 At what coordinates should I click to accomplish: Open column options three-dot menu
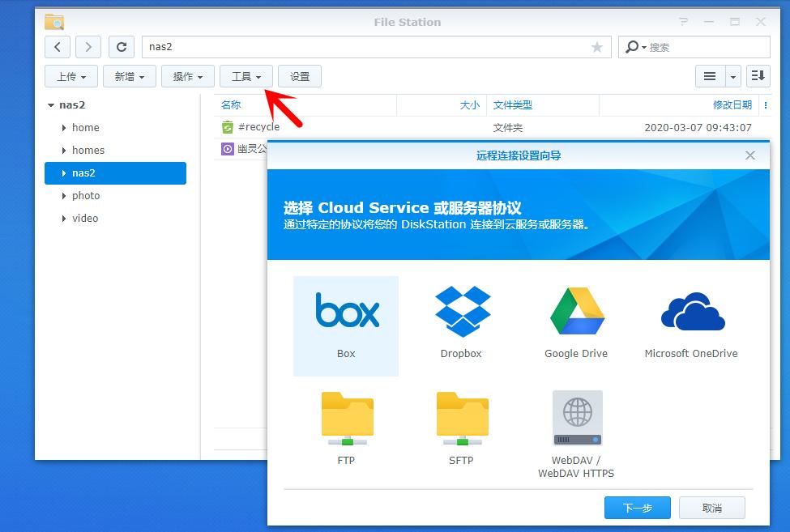click(x=766, y=105)
